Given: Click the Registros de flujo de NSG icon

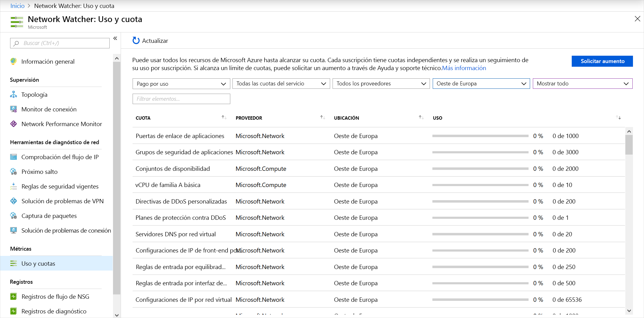Looking at the screenshot, I should (13, 296).
